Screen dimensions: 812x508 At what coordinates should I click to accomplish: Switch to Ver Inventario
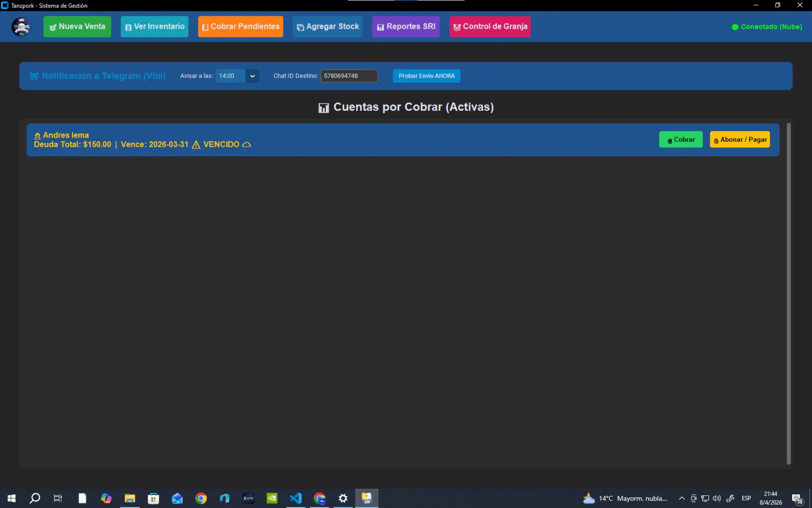pyautogui.click(x=154, y=27)
